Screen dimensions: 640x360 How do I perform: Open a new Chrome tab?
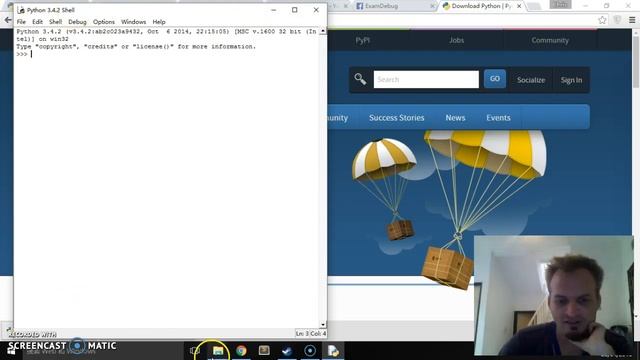coord(534,6)
